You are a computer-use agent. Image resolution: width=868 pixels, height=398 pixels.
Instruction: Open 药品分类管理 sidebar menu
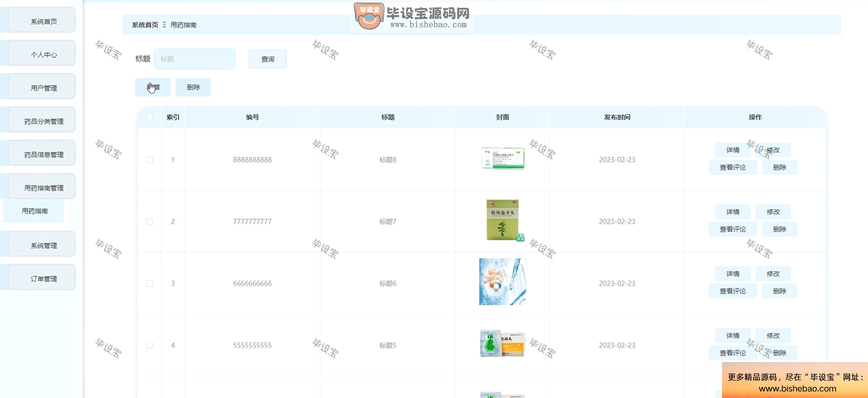pos(42,120)
